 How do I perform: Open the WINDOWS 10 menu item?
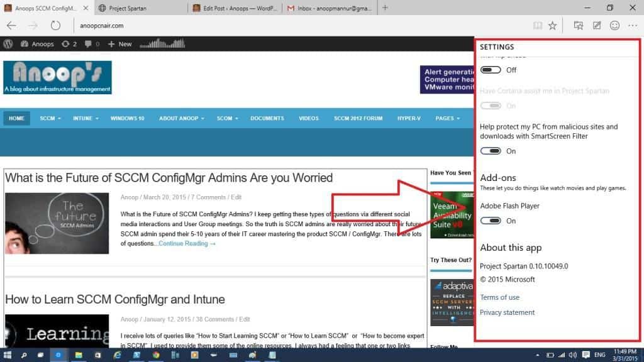[x=127, y=118]
